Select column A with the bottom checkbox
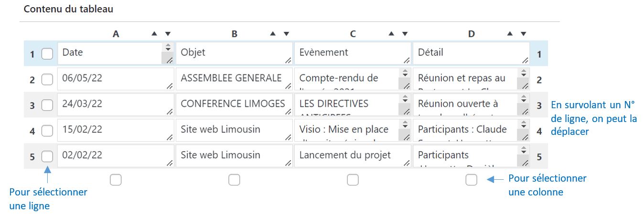This screenshot has height=215, width=644. point(116,180)
